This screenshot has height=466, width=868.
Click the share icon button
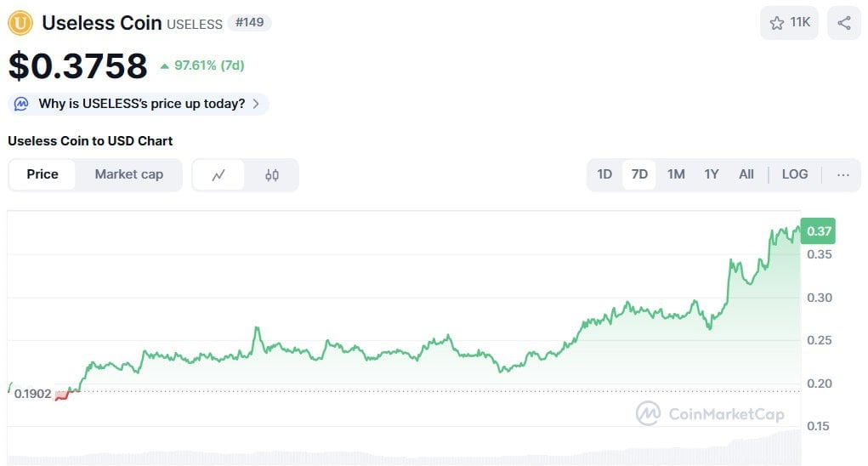843,23
